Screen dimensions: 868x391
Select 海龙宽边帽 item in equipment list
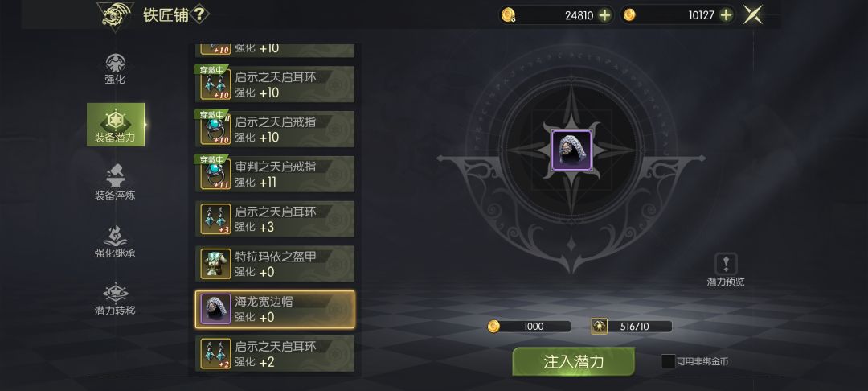click(x=275, y=310)
